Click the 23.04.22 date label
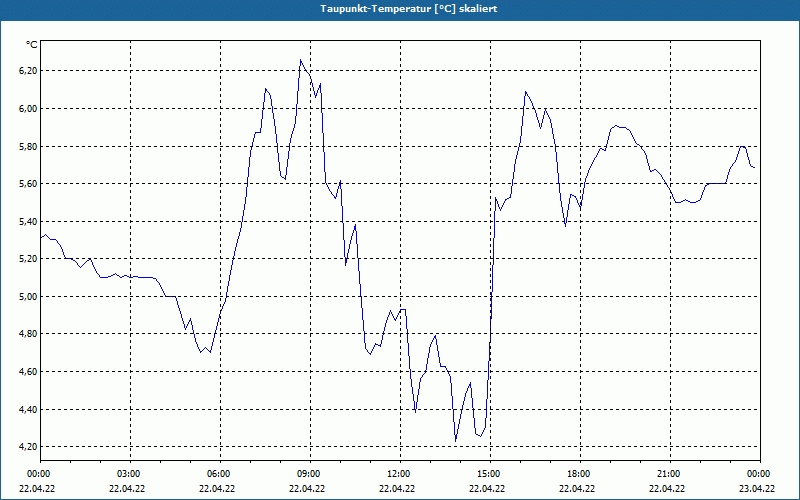 (757, 488)
